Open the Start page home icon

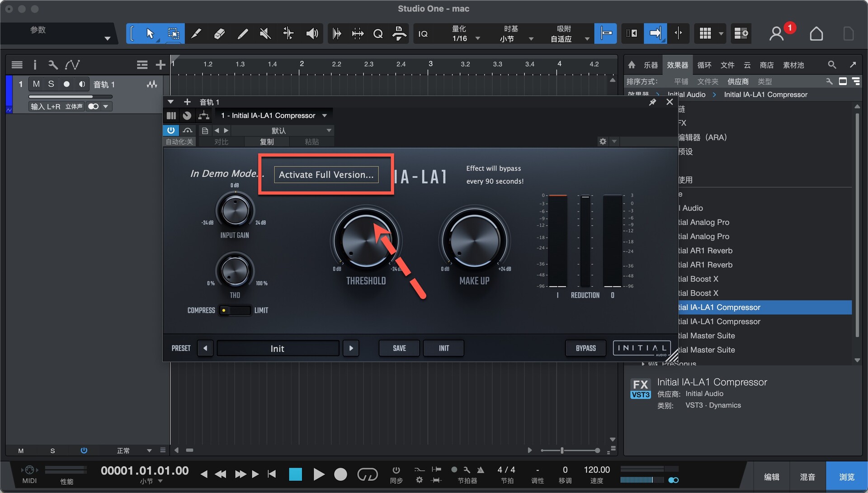(x=816, y=33)
